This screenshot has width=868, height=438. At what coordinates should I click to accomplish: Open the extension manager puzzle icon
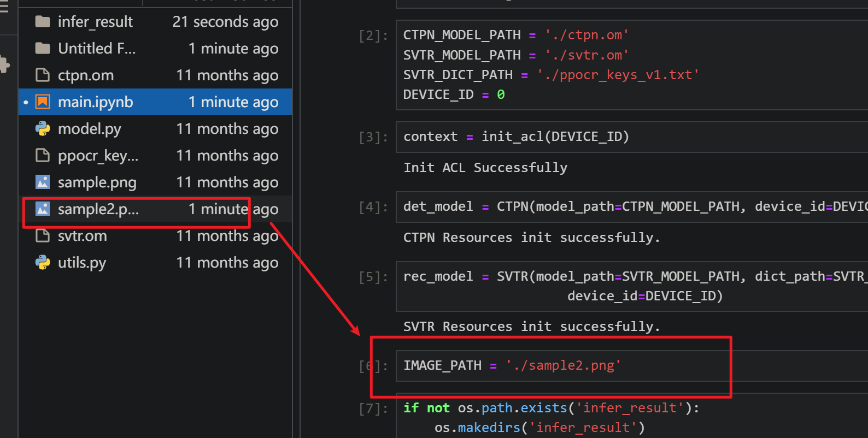point(4,64)
